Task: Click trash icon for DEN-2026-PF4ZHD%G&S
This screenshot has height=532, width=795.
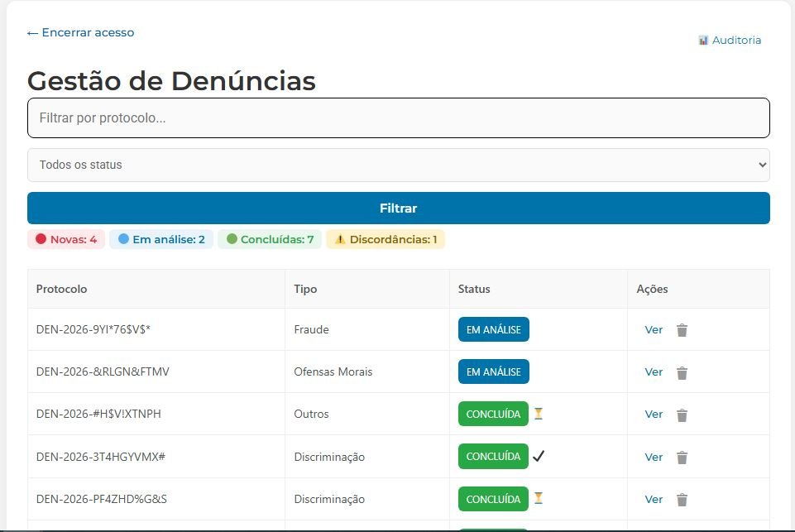Action: [682, 500]
